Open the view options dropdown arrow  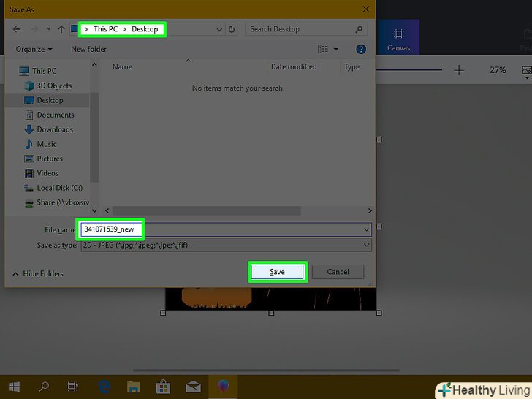335,49
